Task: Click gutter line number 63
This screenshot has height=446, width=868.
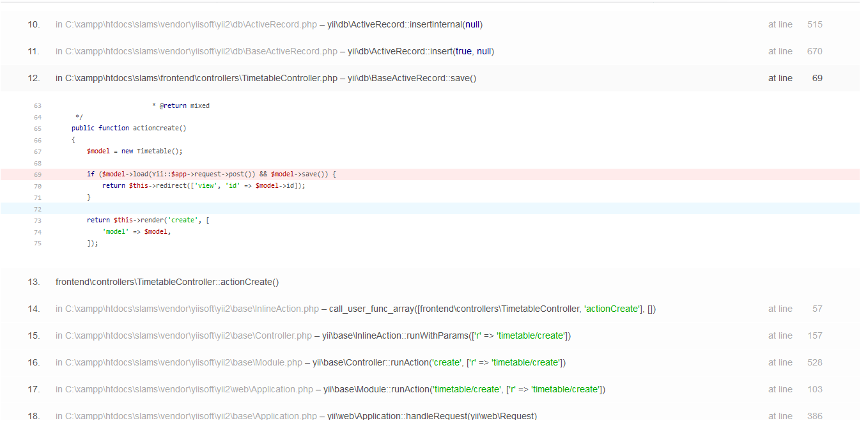Action: click(37, 105)
